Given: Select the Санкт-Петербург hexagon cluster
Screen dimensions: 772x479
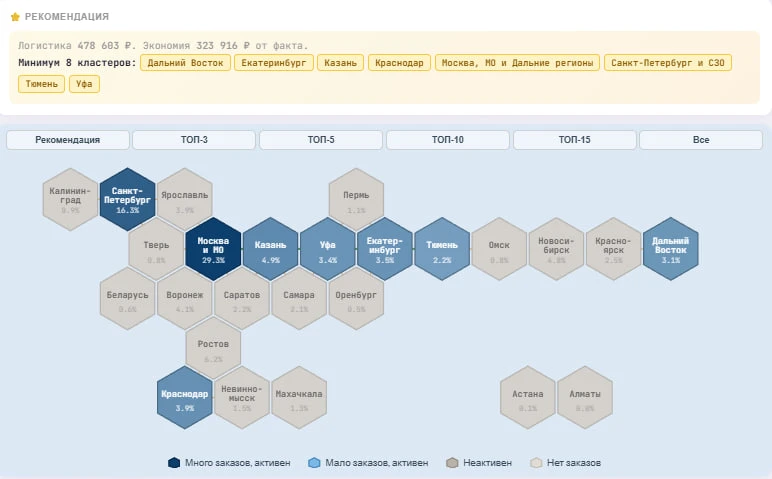Looking at the screenshot, I should point(127,198).
